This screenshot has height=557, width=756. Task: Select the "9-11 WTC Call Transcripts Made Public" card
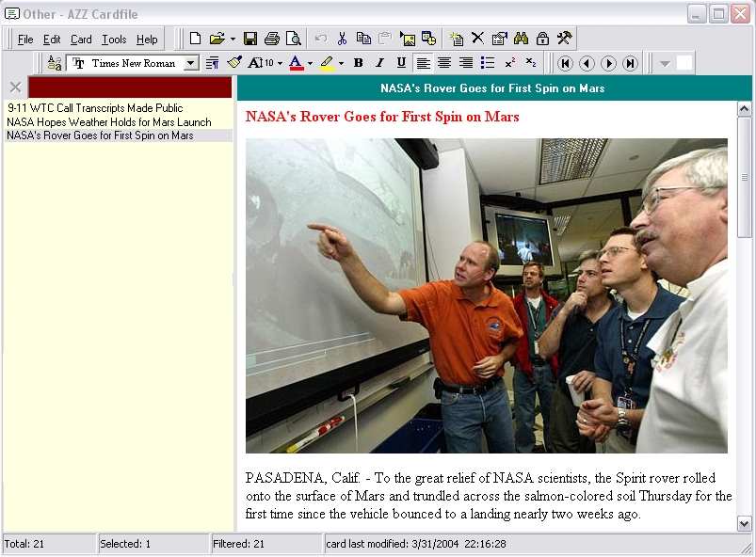95,108
